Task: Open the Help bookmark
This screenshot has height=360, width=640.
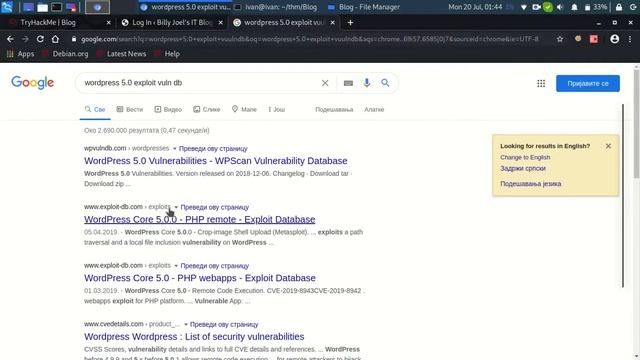Action: pyautogui.click(x=167, y=54)
